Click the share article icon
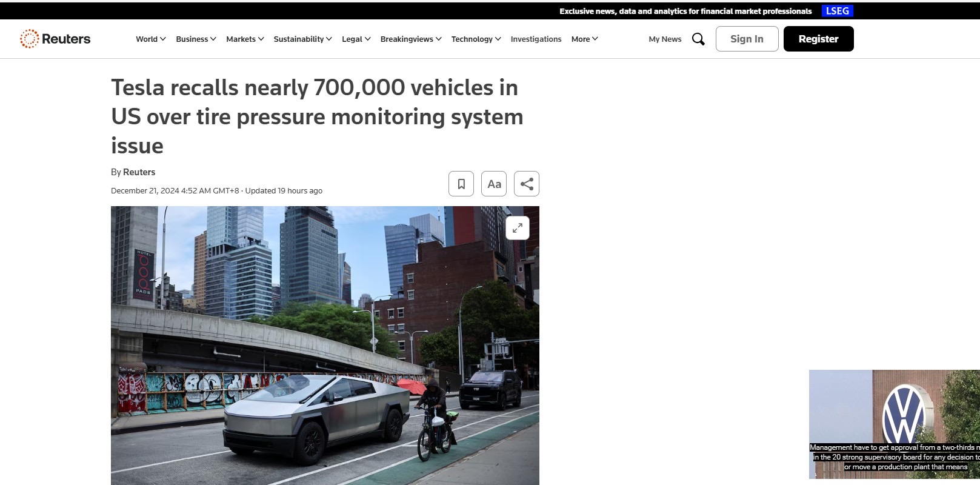 coord(527,184)
